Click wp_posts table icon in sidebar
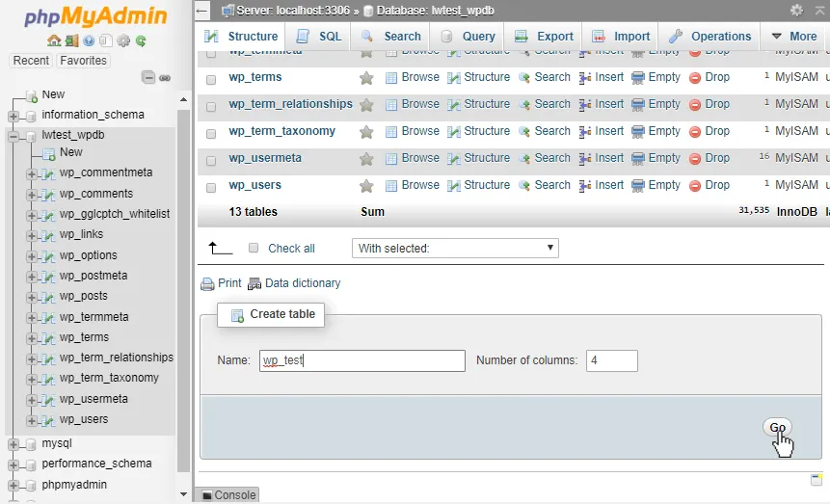The width and height of the screenshot is (830, 504). 48,297
